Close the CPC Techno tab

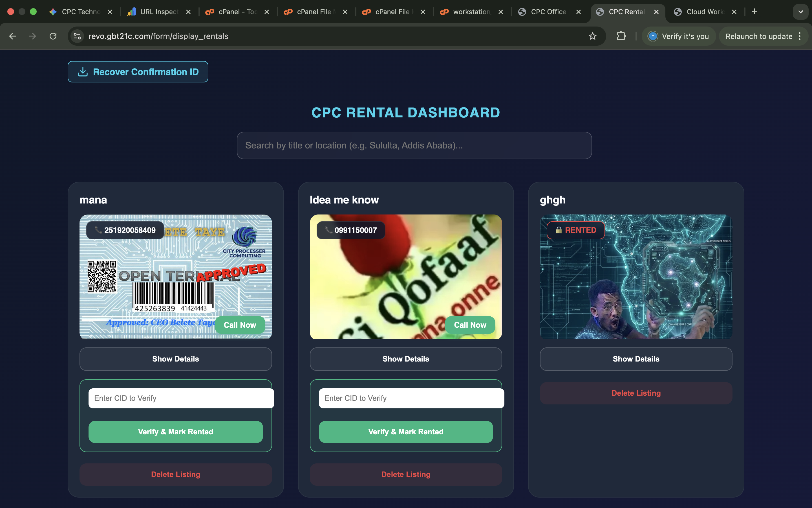(110, 12)
